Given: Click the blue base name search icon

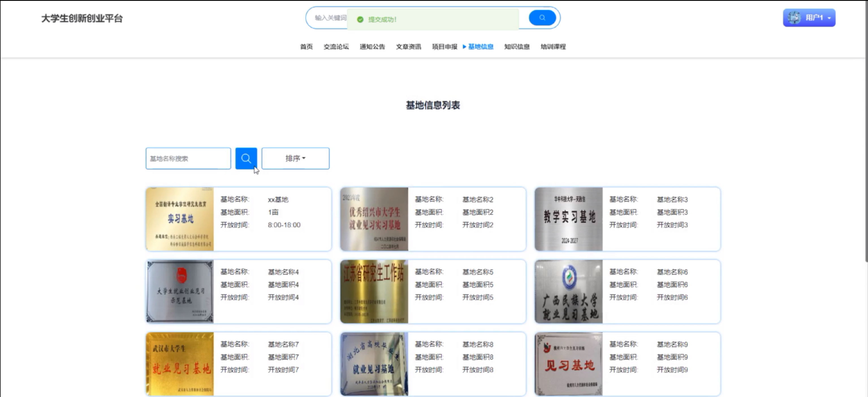Looking at the screenshot, I should pos(246,158).
